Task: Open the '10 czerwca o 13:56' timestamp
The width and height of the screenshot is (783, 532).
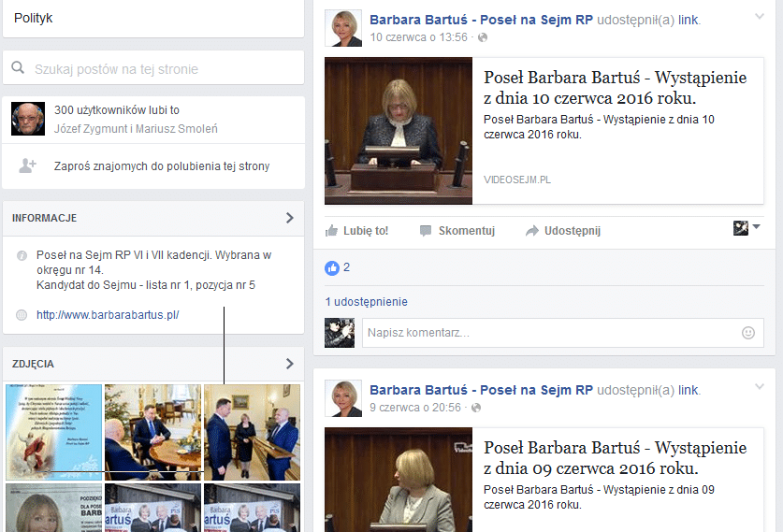Action: 418,37
